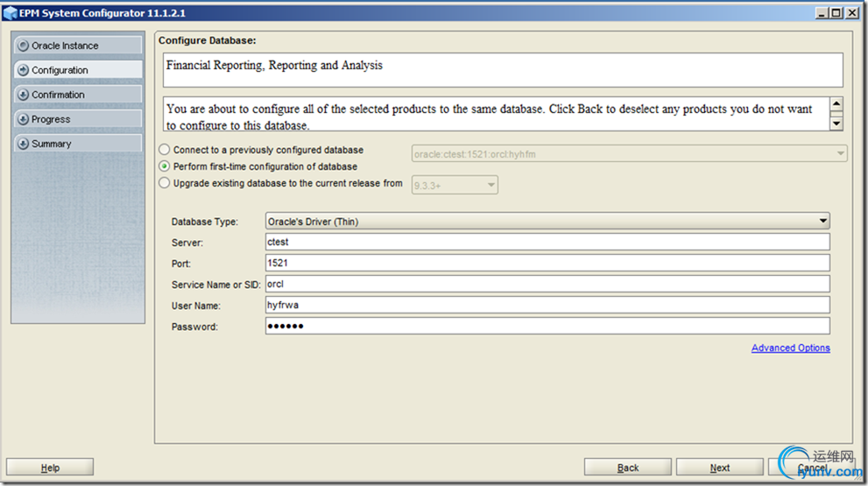This screenshot has height=486, width=868.
Task: Click into the Password field
Action: tap(547, 326)
